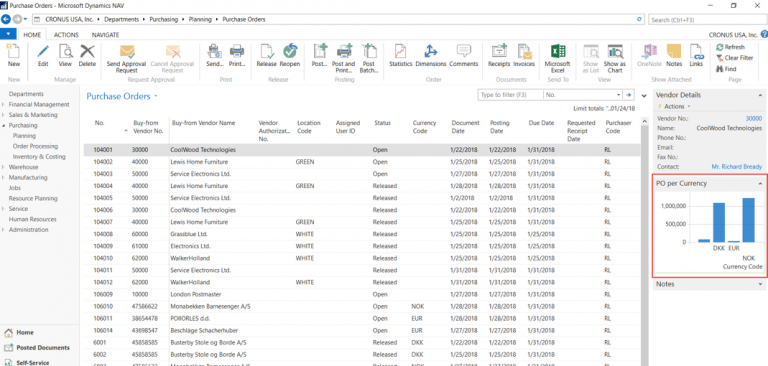
Task: Click the list vertical scrollbar
Action: [x=644, y=242]
